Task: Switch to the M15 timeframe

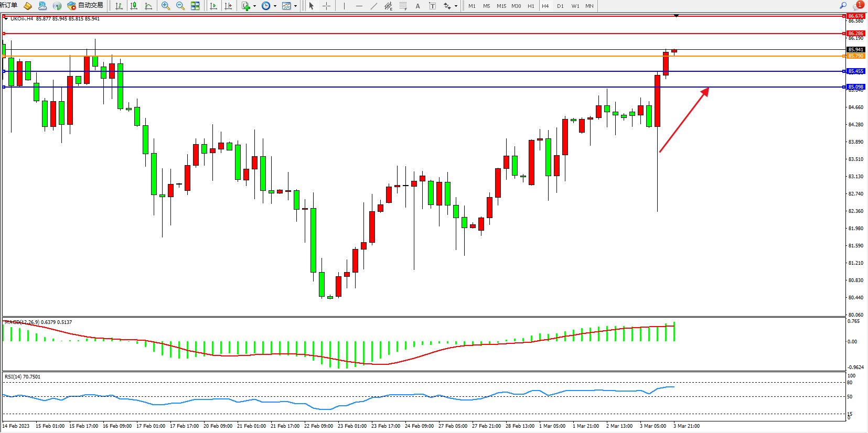Action: pyautogui.click(x=501, y=6)
